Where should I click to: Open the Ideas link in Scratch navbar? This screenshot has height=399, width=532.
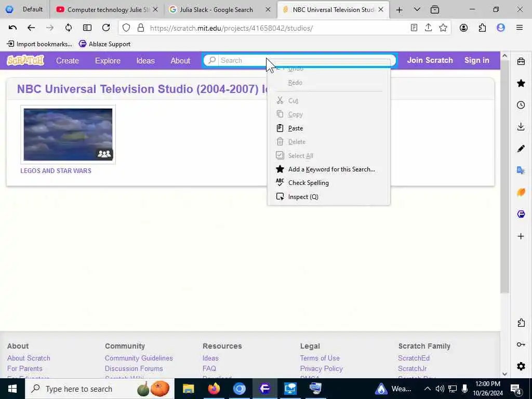pyautogui.click(x=145, y=61)
